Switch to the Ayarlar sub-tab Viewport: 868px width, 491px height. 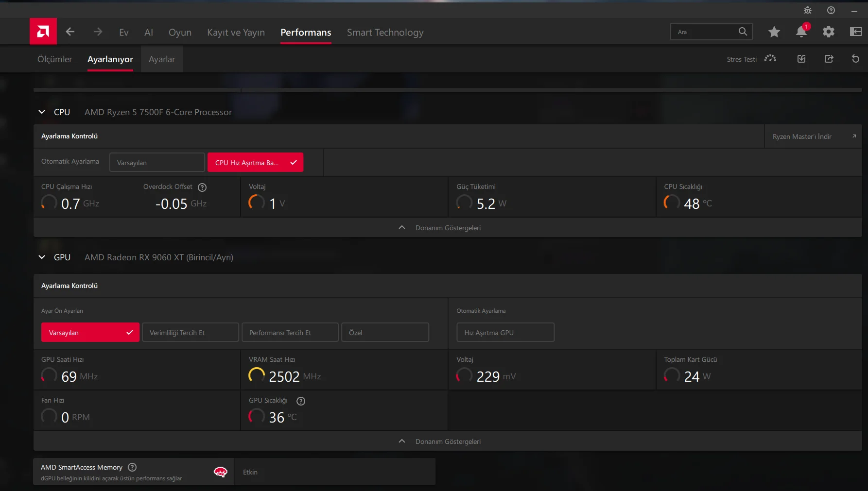click(162, 59)
